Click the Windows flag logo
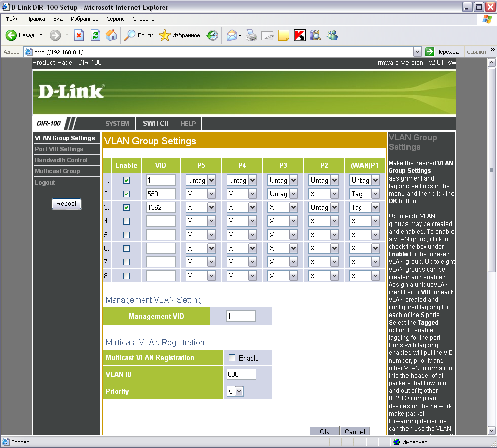 (487, 19)
